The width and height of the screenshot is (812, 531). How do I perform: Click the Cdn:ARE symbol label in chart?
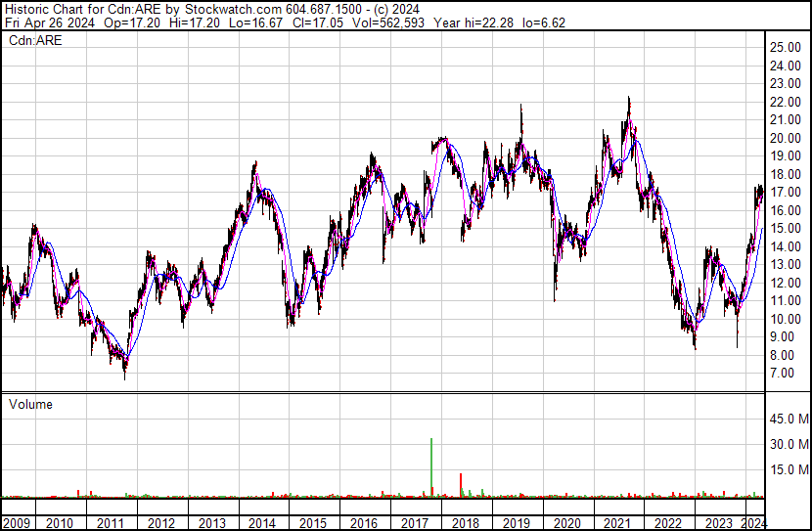pyautogui.click(x=34, y=40)
